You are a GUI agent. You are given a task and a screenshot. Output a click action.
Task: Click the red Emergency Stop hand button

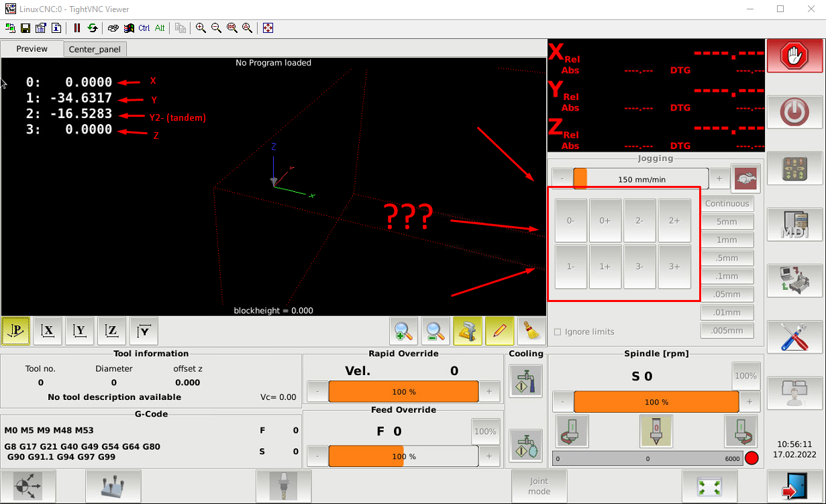(x=795, y=54)
